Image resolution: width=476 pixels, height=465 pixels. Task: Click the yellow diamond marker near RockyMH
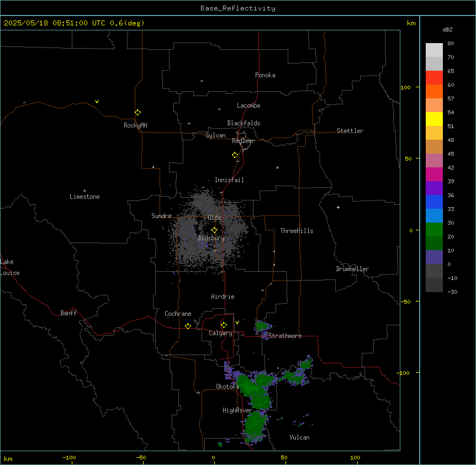[137, 113]
